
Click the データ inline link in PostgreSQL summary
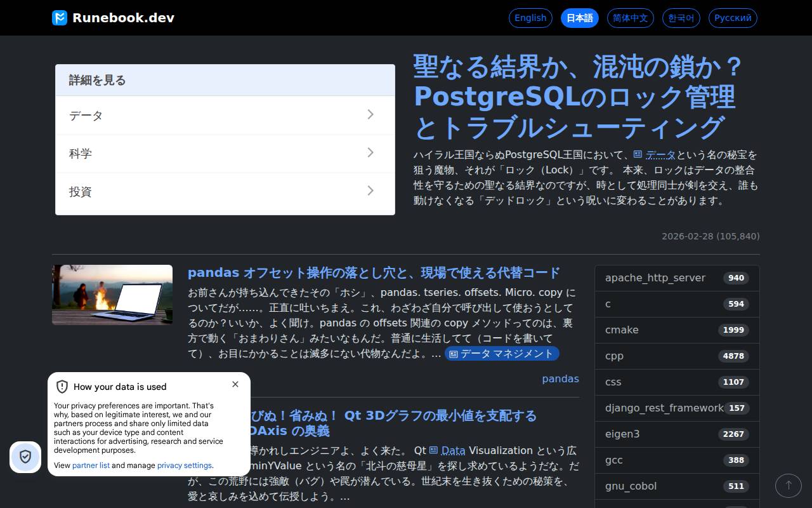655,155
